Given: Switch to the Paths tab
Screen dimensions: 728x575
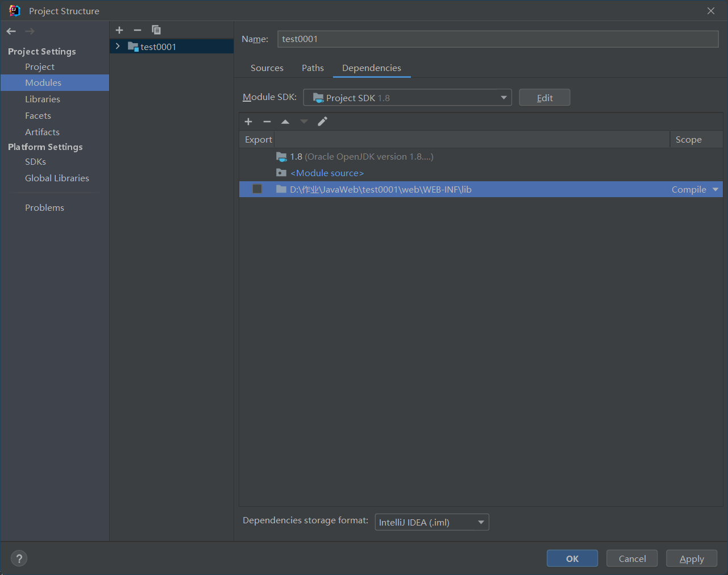Looking at the screenshot, I should (x=313, y=68).
